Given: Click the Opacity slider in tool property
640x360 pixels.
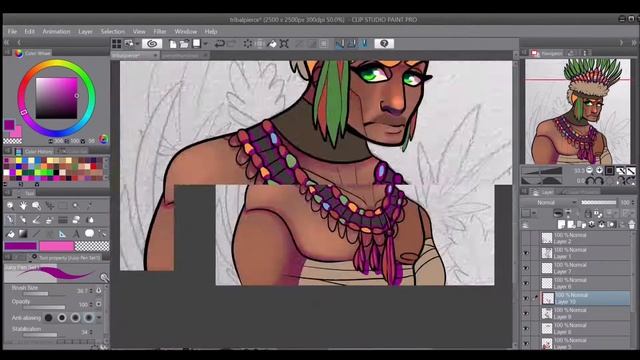Looking at the screenshot, I should [44, 307].
